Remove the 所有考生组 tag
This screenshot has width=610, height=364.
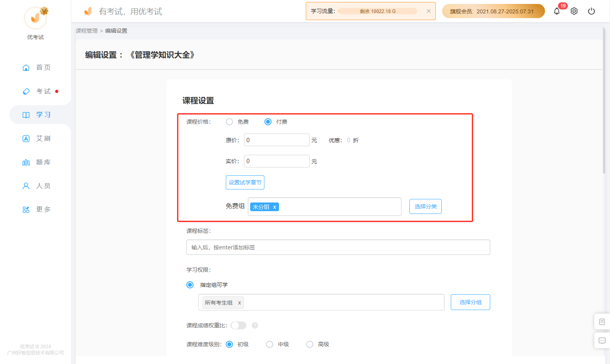tap(239, 303)
